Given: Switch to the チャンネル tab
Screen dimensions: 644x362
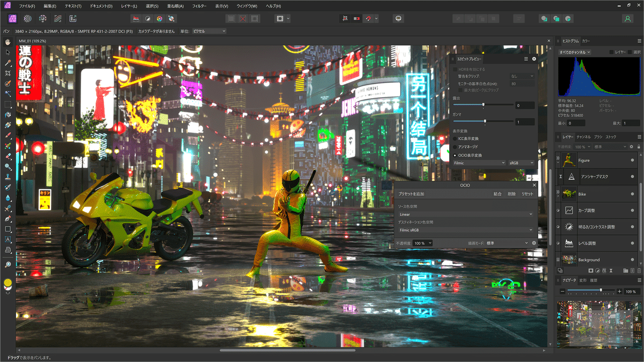Looking at the screenshot, I should pos(583,137).
